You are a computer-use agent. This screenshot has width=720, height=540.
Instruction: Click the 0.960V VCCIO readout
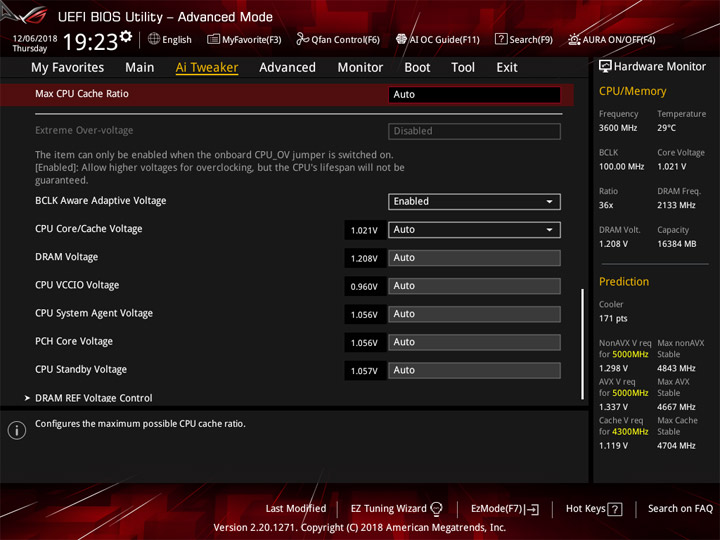tap(364, 287)
